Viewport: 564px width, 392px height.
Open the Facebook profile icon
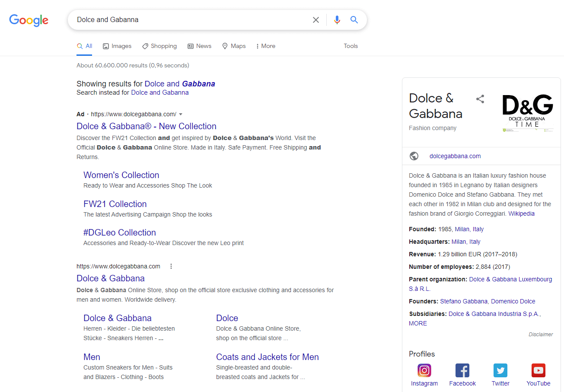462,370
